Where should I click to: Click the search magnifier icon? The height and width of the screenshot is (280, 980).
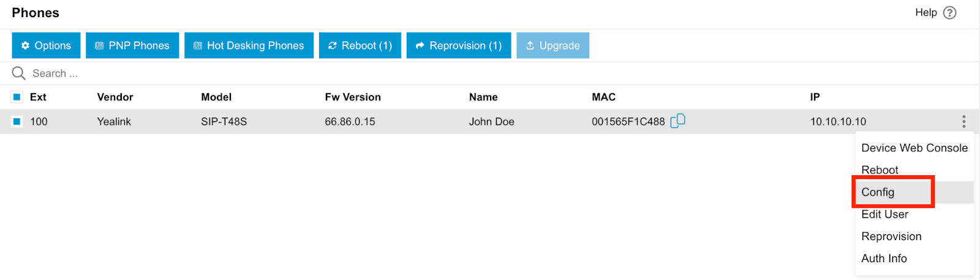pos(19,74)
